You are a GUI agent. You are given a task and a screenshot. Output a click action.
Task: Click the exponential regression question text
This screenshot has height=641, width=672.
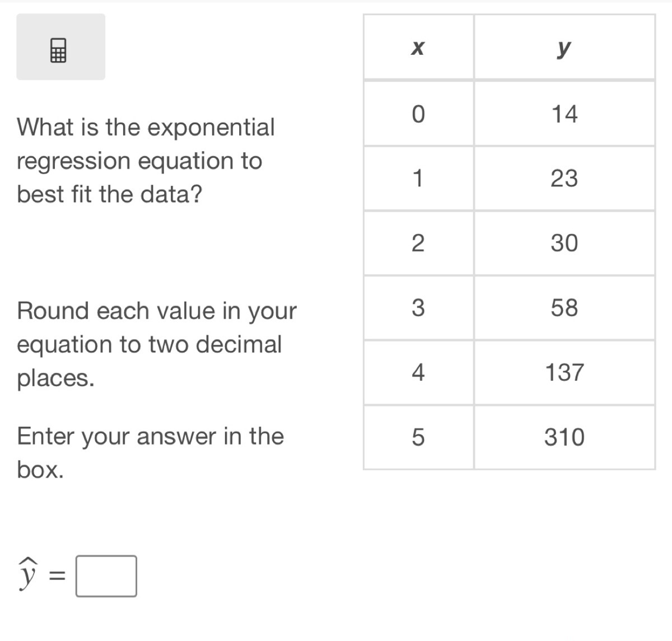[146, 161]
